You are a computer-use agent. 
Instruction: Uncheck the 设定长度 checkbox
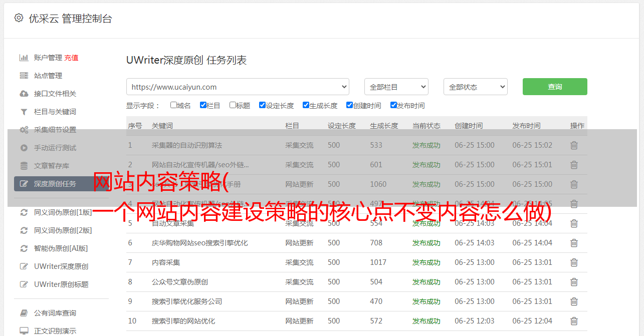262,105
